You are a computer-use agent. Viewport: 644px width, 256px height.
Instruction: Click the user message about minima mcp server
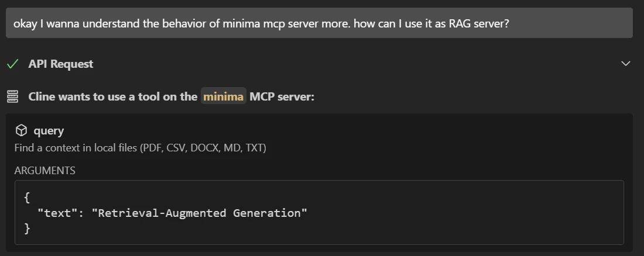[319, 23]
